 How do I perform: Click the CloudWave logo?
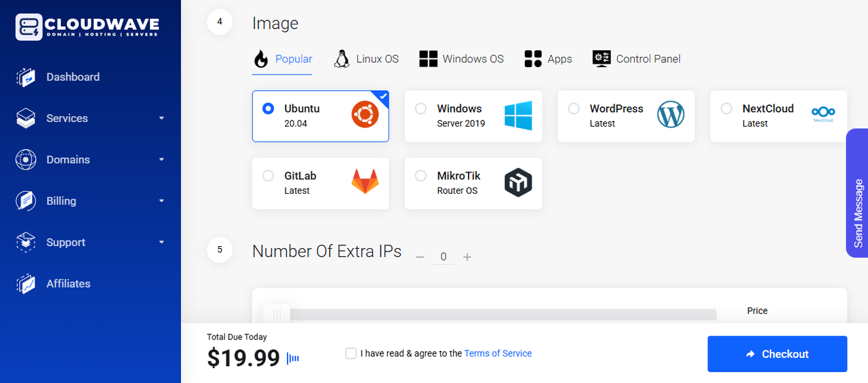point(87,27)
